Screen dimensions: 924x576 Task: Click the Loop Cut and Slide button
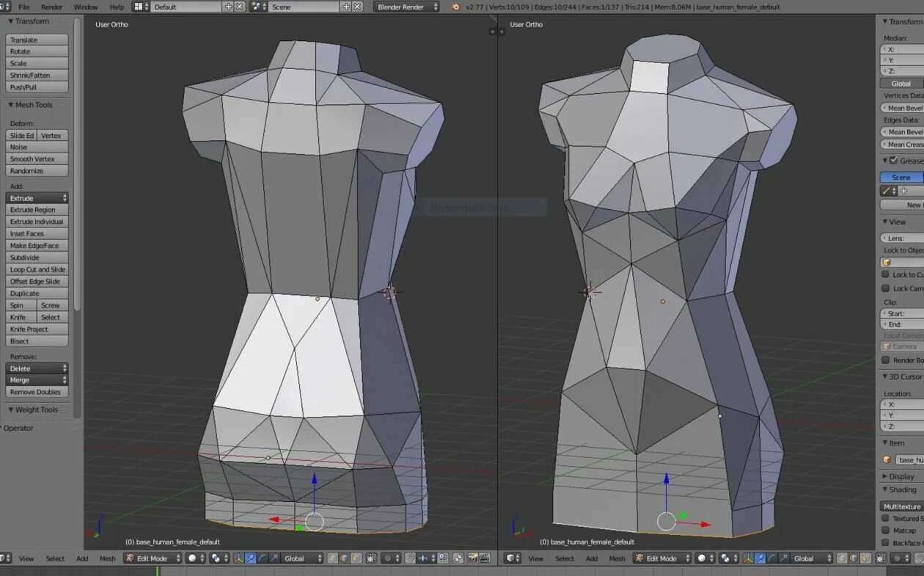[x=37, y=269]
